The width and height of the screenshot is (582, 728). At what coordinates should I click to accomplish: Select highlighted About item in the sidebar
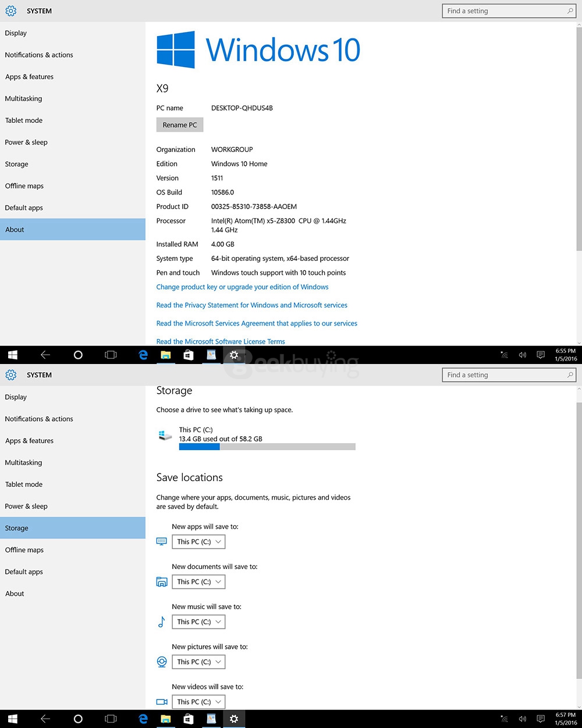tap(73, 229)
